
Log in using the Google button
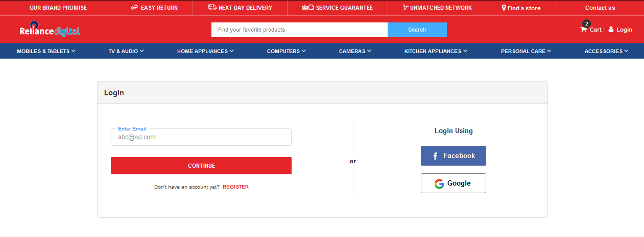click(x=454, y=183)
